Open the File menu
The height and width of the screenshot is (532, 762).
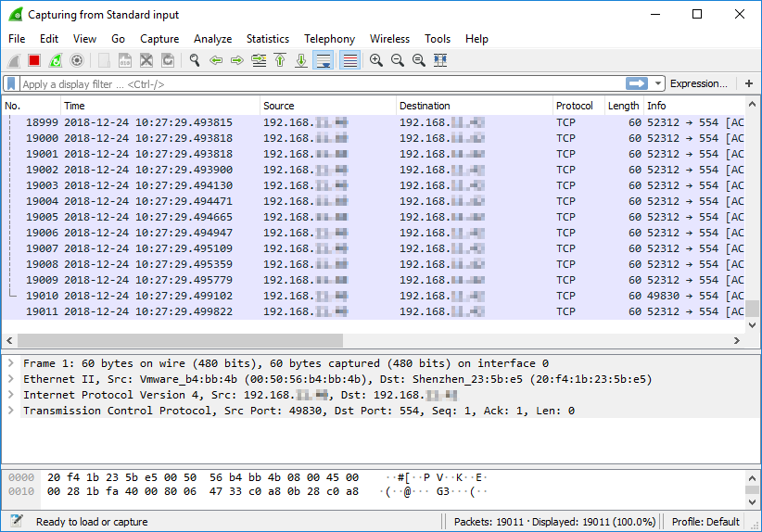tap(17, 39)
